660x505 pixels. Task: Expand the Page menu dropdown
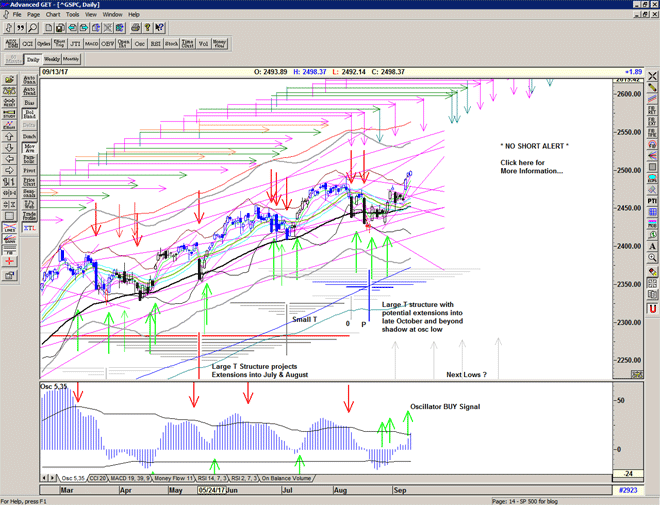(x=33, y=15)
